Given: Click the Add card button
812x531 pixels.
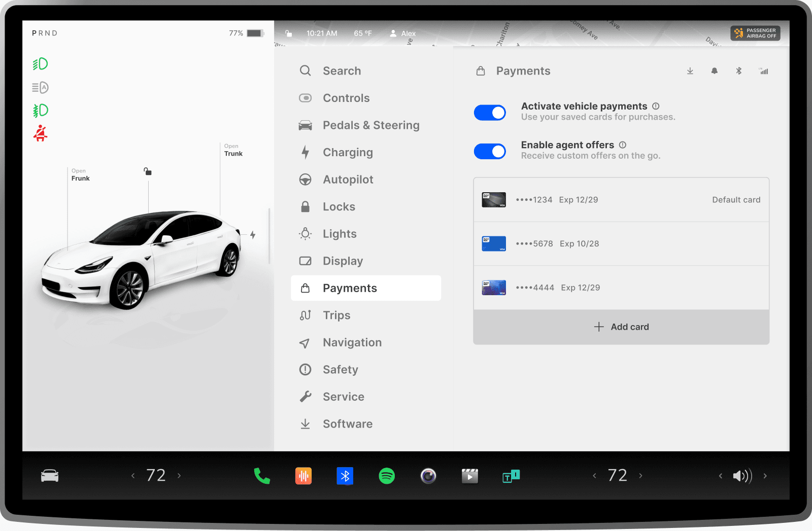Looking at the screenshot, I should (621, 327).
